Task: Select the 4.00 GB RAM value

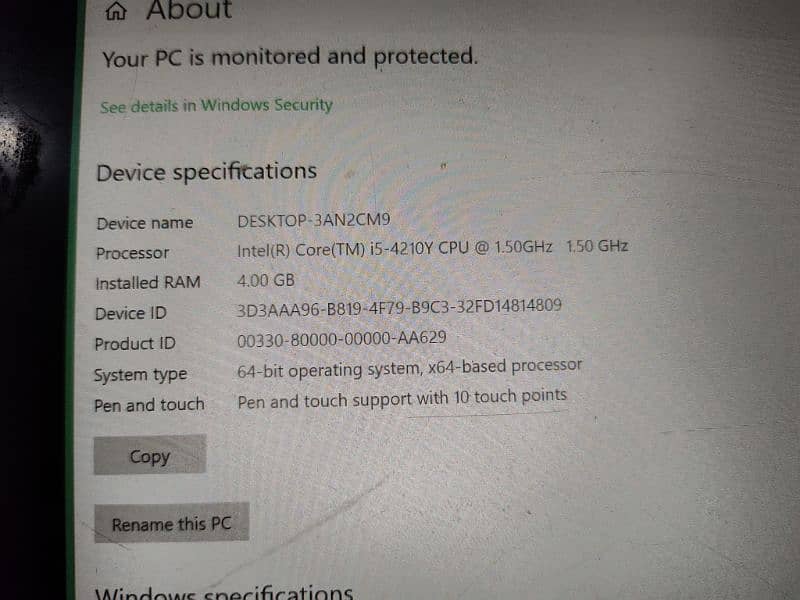Action: coord(266,280)
